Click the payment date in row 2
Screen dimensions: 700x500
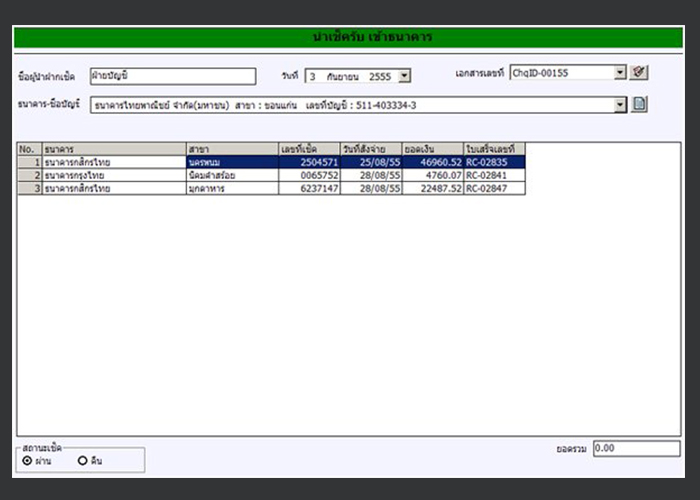click(371, 175)
